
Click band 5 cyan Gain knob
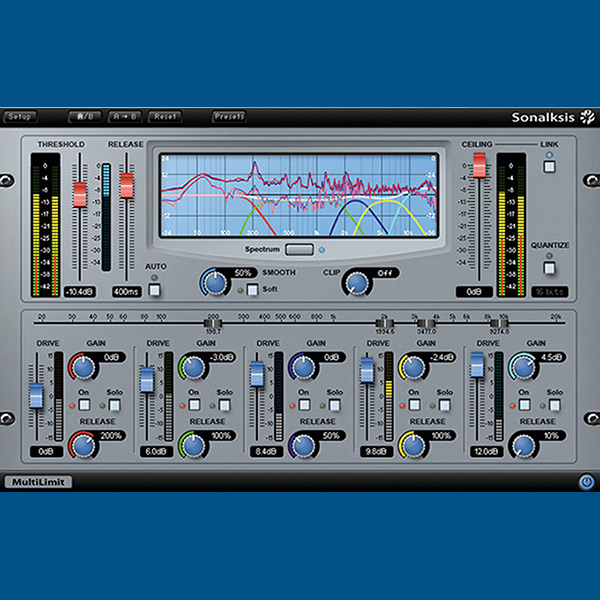coord(523,368)
